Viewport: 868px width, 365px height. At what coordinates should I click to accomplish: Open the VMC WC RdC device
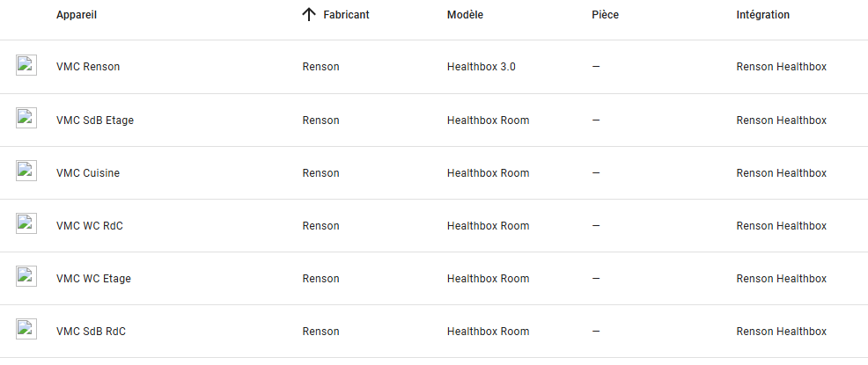tap(90, 226)
